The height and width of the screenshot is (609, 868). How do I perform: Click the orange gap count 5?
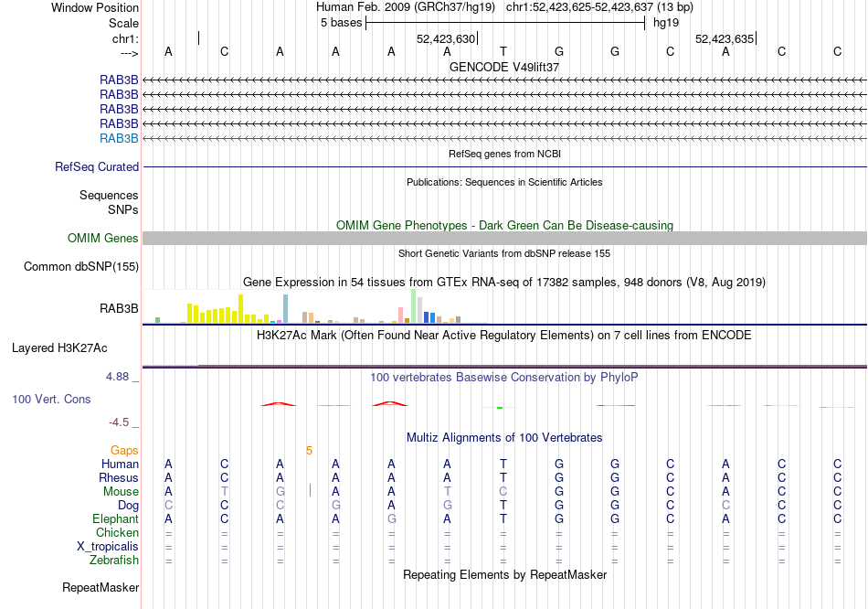point(310,451)
